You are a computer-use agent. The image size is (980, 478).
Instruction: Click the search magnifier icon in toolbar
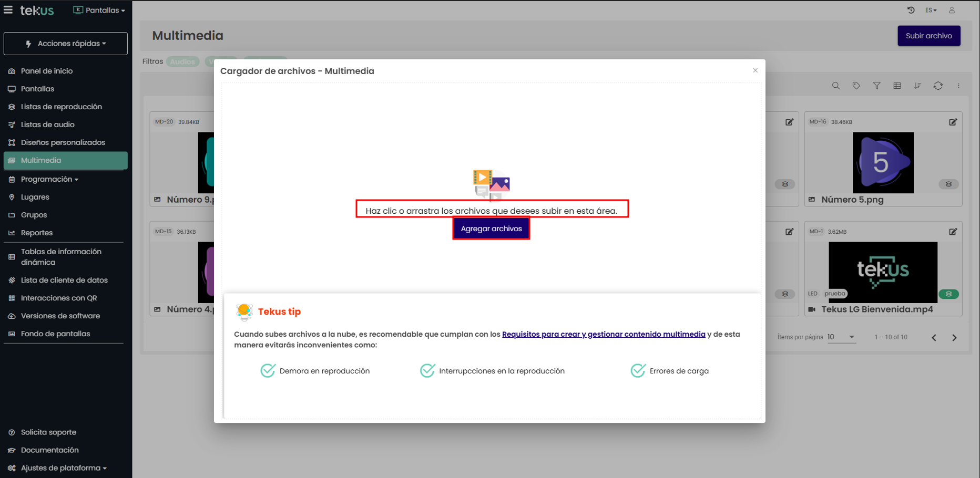click(835, 86)
